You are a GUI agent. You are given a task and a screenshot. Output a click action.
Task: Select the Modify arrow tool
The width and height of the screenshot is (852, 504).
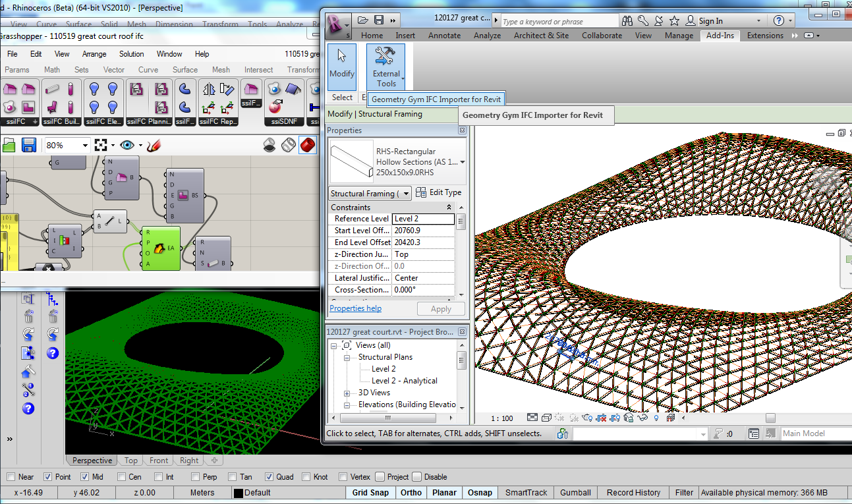click(x=341, y=57)
